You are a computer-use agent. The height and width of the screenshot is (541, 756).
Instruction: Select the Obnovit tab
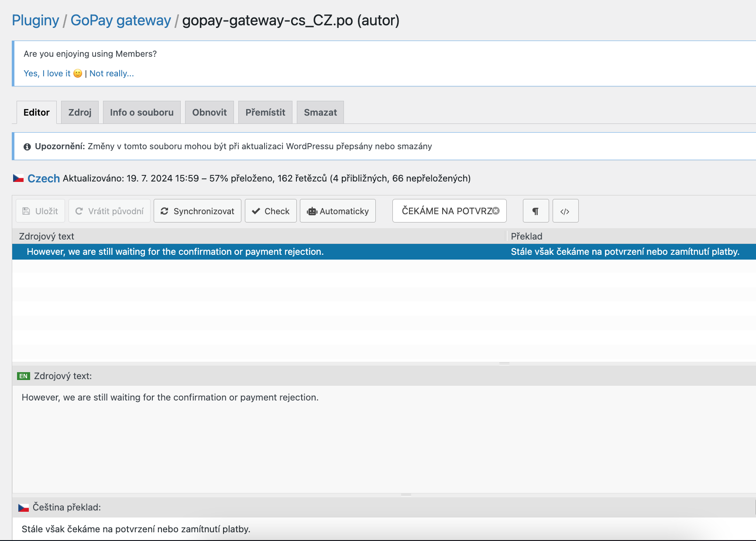210,113
